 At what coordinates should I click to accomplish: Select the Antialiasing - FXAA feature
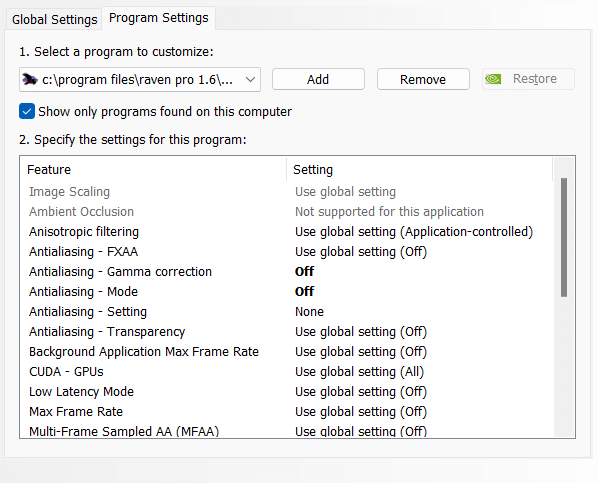(84, 252)
